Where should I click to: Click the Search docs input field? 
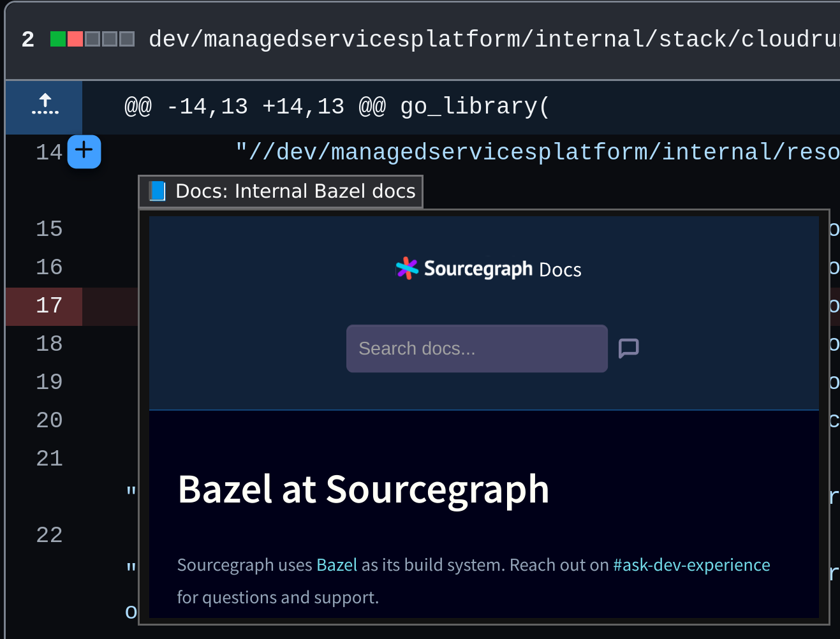476,348
